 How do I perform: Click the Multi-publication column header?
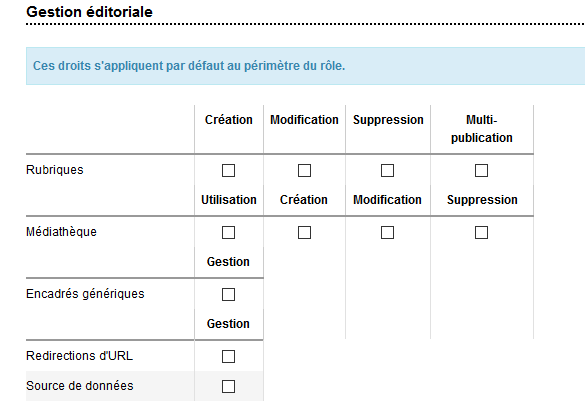tap(482, 129)
